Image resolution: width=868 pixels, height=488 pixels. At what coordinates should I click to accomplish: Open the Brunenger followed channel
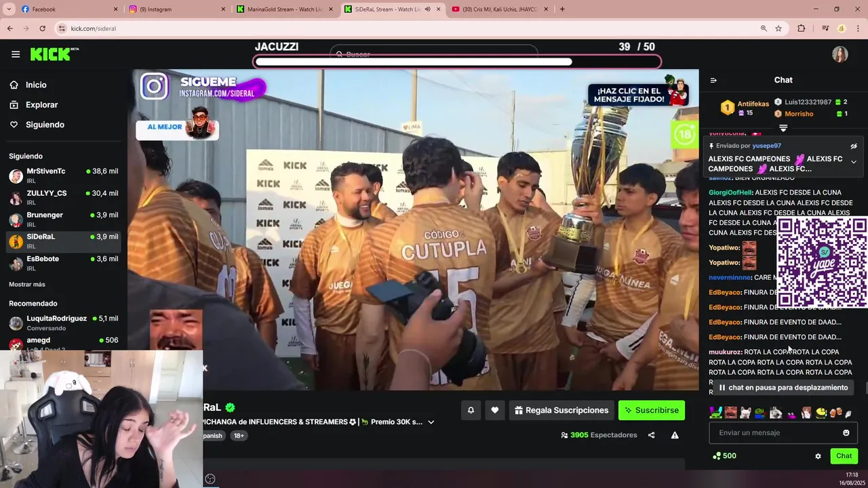[64, 219]
